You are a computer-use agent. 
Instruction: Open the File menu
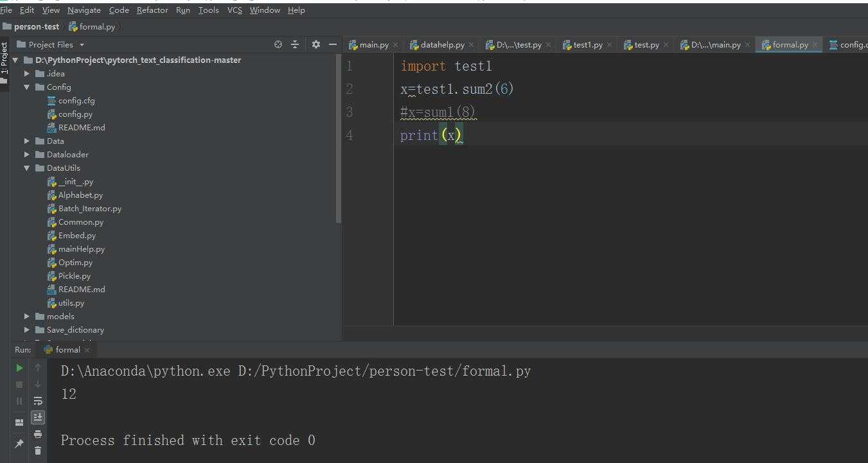tap(6, 10)
